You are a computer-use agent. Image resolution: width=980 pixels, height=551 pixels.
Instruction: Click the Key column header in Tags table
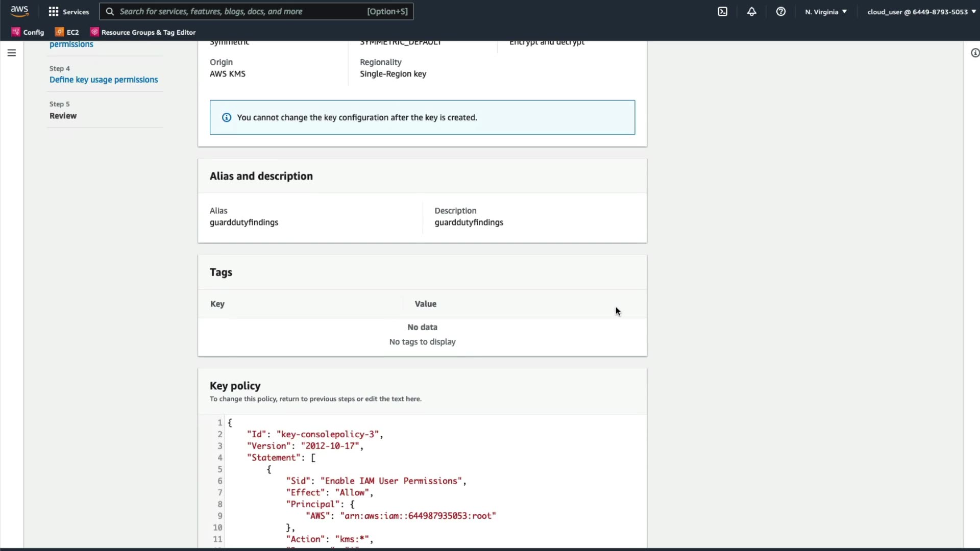click(x=217, y=304)
